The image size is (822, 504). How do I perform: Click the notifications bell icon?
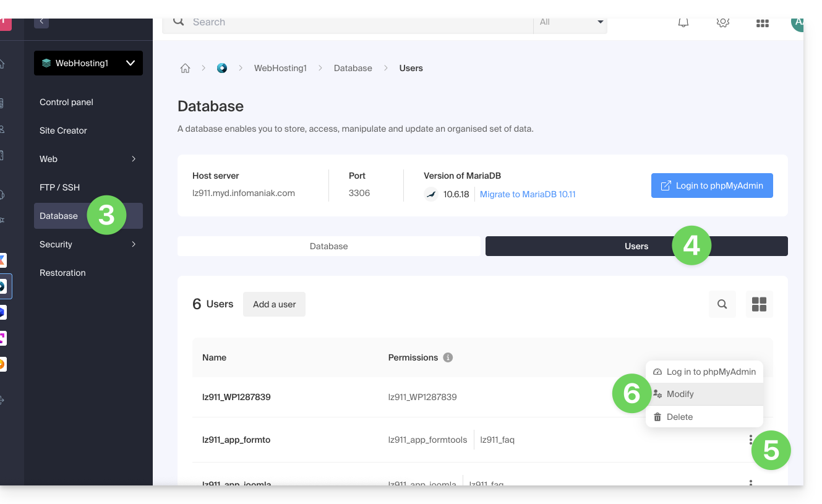(x=683, y=23)
